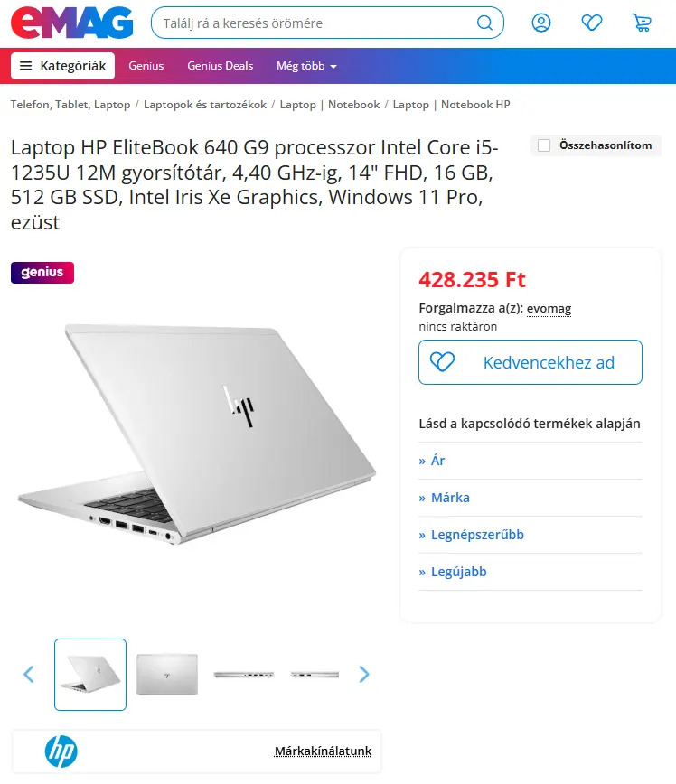Expand the Még több dropdown
The image size is (676, 784).
(x=306, y=66)
